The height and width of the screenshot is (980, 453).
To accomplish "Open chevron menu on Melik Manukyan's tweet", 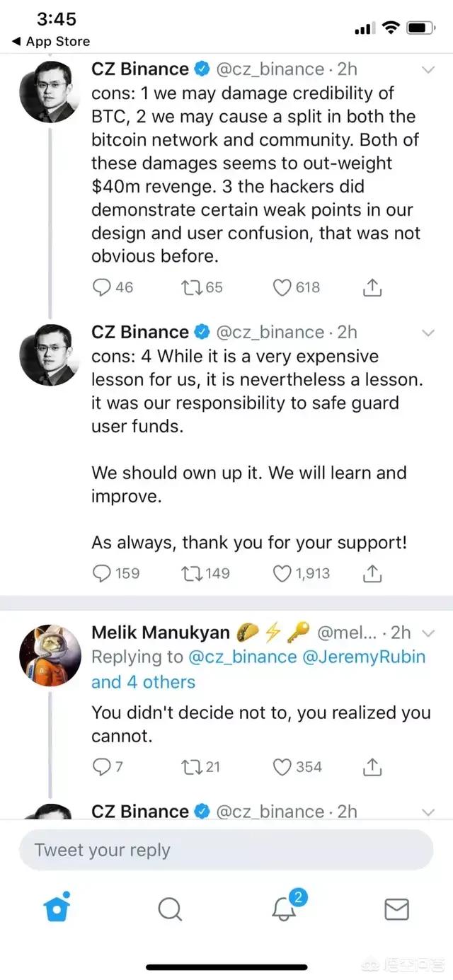I will click(428, 633).
